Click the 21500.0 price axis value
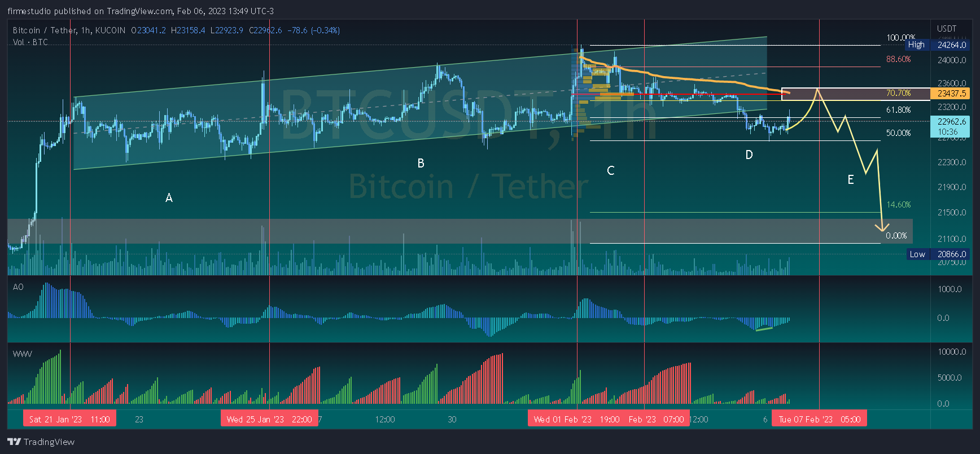980x454 pixels. click(952, 212)
